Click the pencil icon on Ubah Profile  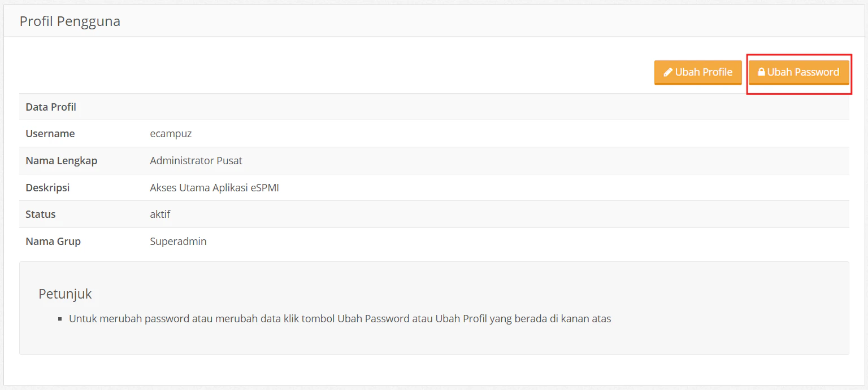669,72
